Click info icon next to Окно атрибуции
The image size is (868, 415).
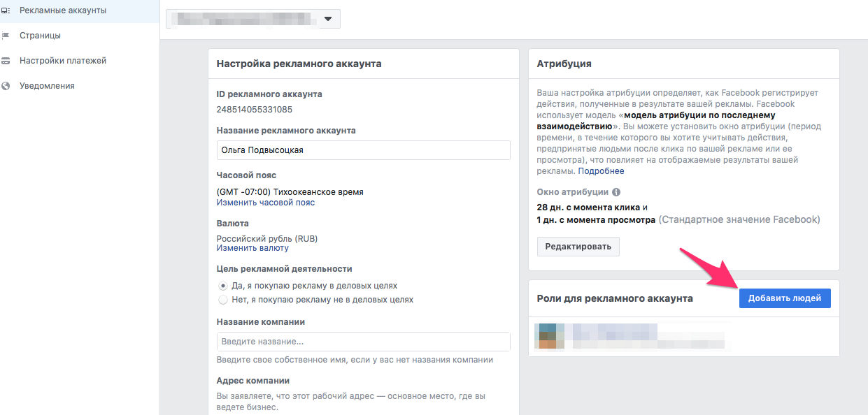[x=616, y=192]
